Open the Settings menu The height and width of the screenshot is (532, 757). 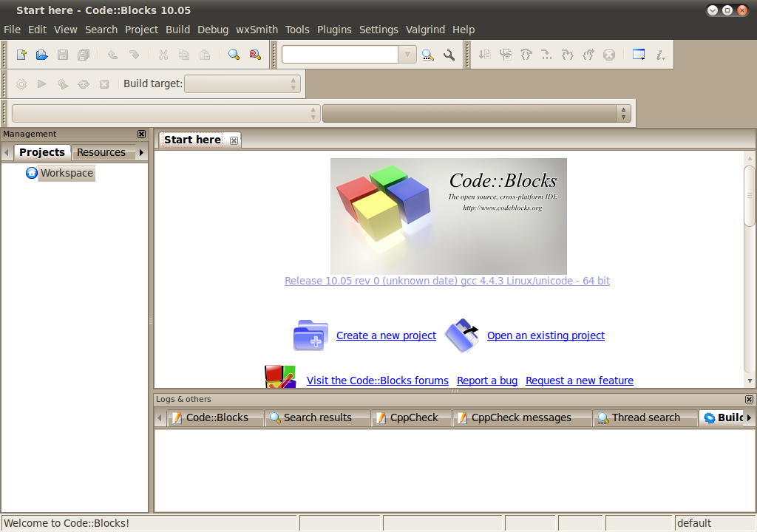[x=378, y=30]
